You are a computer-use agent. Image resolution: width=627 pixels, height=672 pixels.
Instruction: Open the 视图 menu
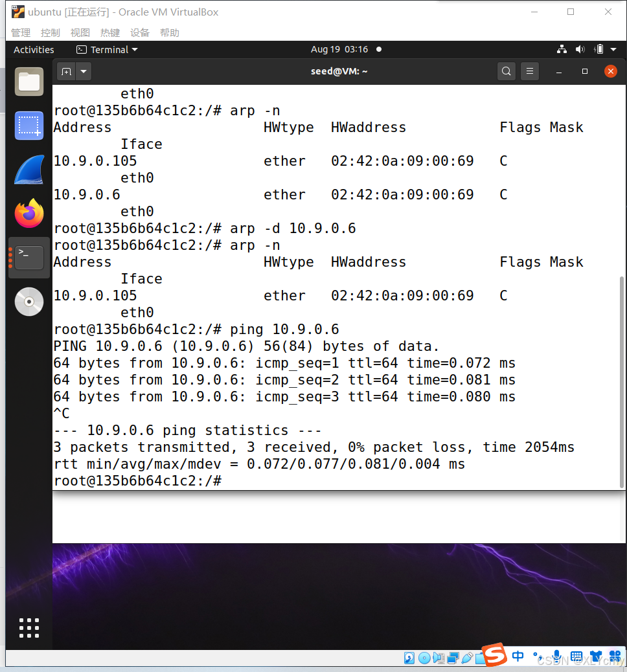click(80, 32)
